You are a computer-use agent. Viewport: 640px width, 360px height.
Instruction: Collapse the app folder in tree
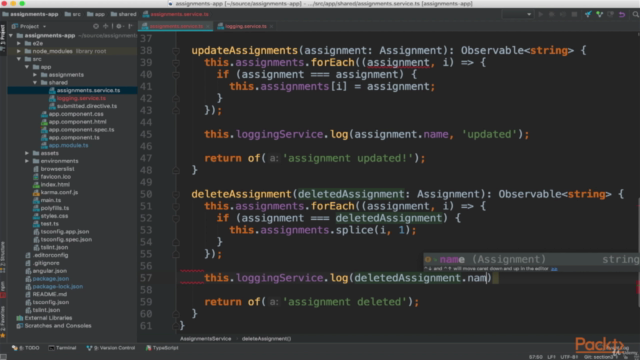pos(27,67)
